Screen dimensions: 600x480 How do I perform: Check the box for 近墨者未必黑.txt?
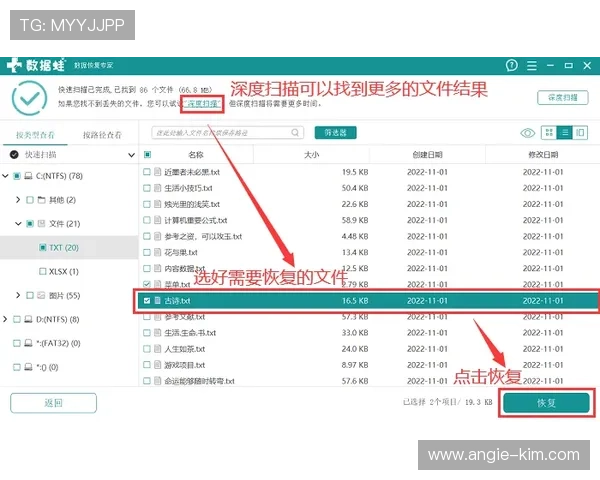coord(147,172)
